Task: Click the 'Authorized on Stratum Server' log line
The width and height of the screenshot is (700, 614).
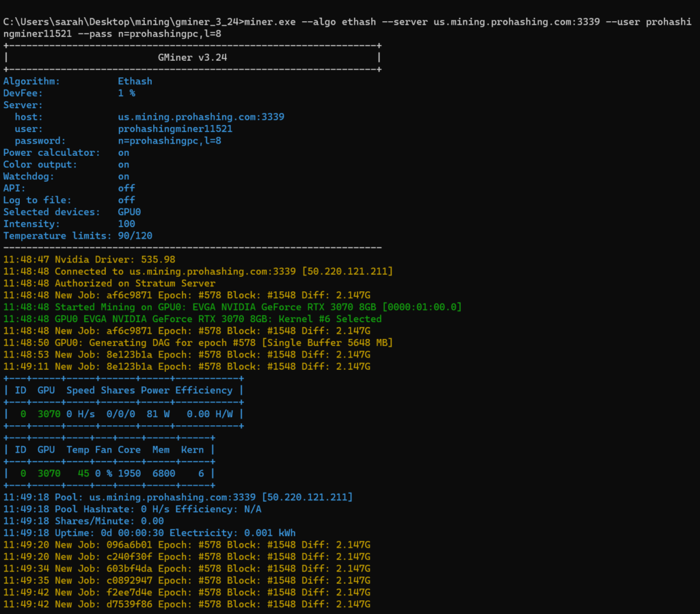Action: [109, 283]
